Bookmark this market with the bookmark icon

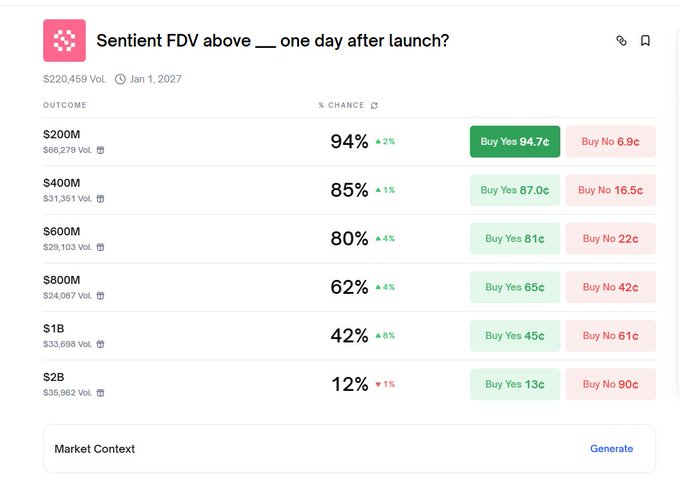(x=645, y=41)
